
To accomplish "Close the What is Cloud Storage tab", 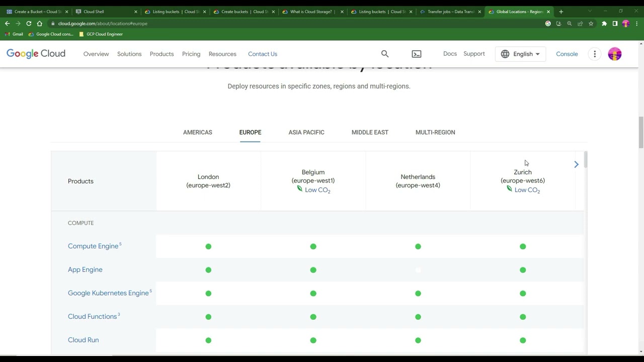I will (x=342, y=12).
